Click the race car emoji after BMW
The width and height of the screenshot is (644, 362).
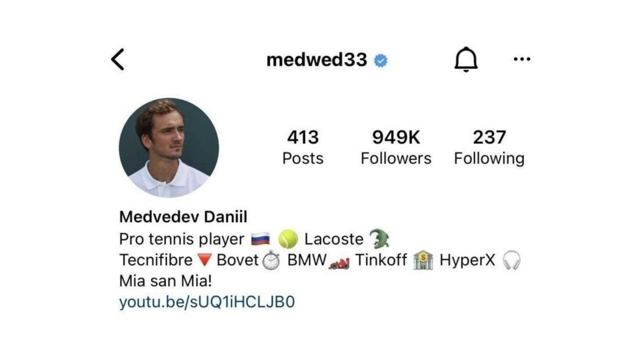[339, 264]
